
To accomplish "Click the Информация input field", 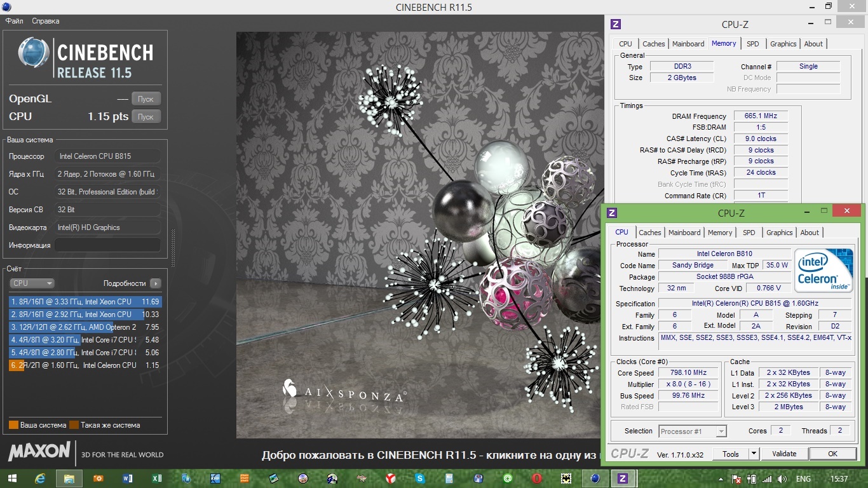I will pyautogui.click(x=107, y=245).
